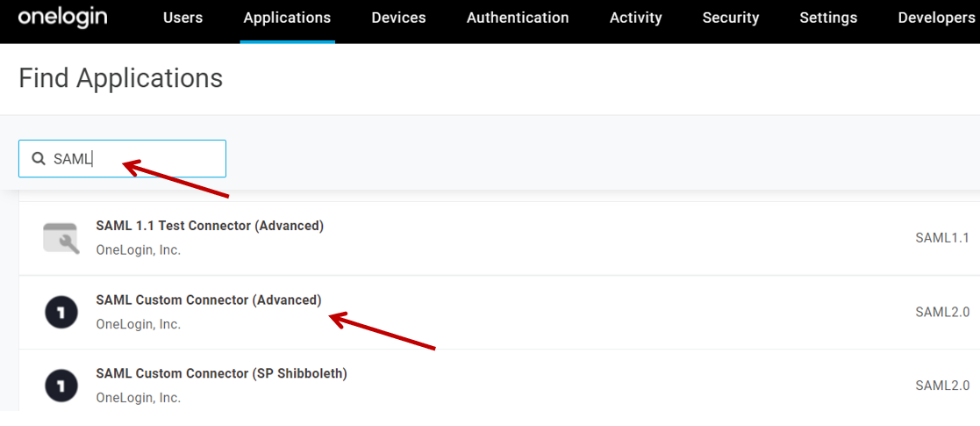Click the SAML1.1 protocol label
Image resolution: width=980 pixels, height=426 pixels.
click(x=941, y=237)
